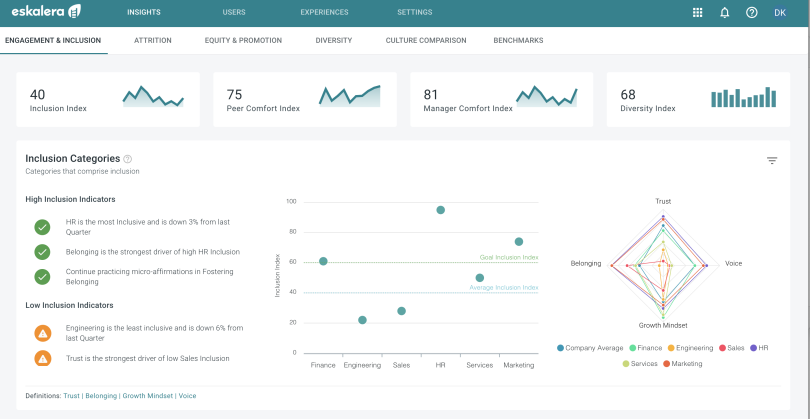Switch to Culture Comparison tab
The width and height of the screenshot is (810, 419).
[426, 40]
